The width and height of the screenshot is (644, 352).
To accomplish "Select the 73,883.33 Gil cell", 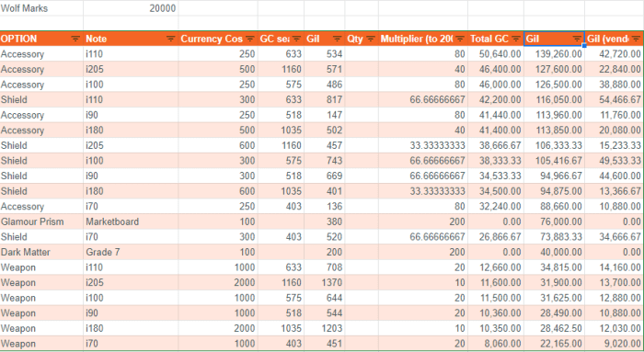I will (x=554, y=237).
